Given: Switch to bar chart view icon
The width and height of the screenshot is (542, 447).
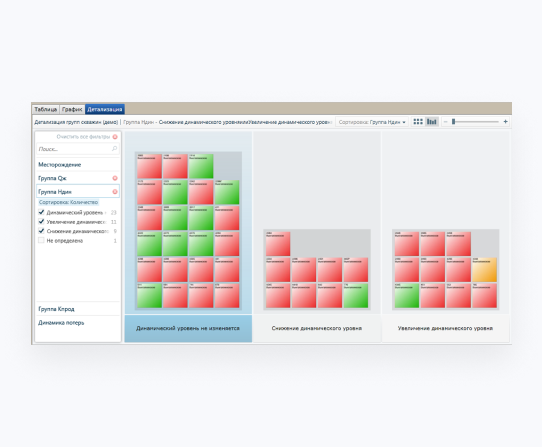Looking at the screenshot, I should [x=431, y=122].
